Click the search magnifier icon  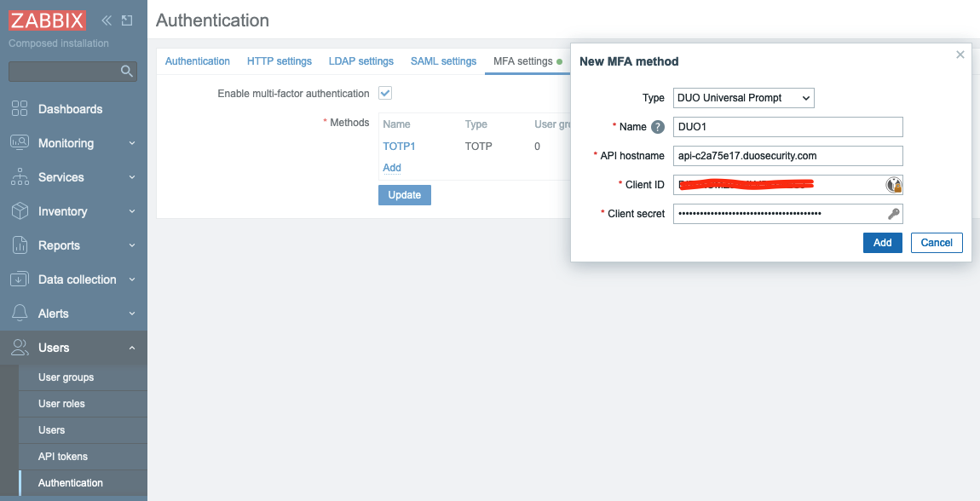pos(126,71)
